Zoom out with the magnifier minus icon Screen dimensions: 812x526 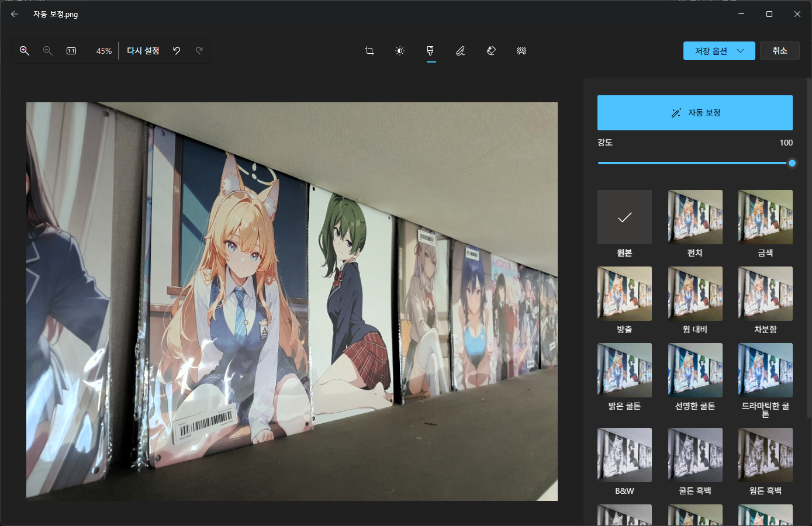click(48, 51)
